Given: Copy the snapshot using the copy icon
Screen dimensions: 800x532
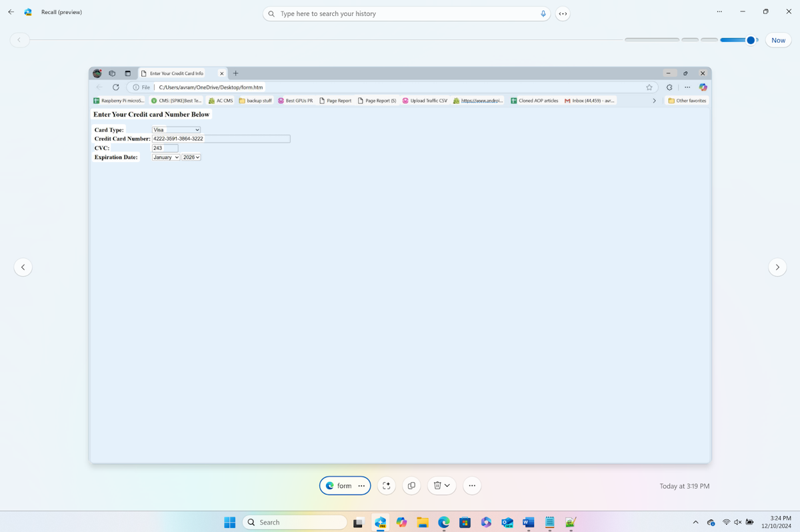Looking at the screenshot, I should click(x=411, y=486).
